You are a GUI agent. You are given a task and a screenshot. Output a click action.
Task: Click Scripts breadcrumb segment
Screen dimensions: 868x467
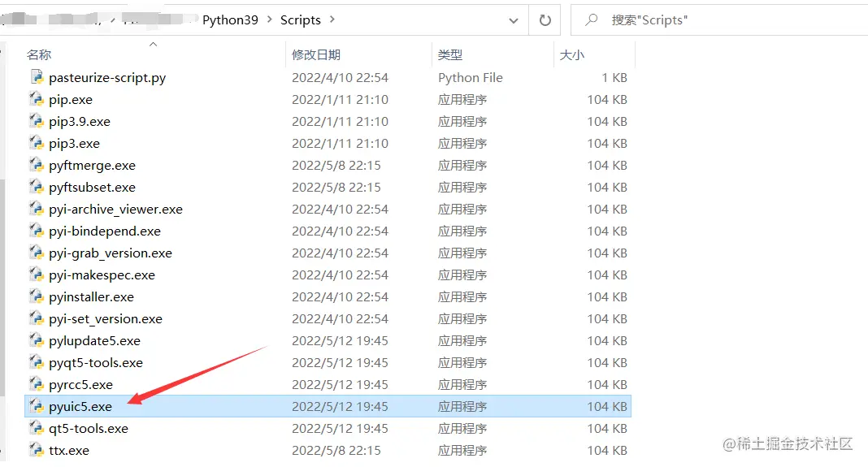coord(301,20)
